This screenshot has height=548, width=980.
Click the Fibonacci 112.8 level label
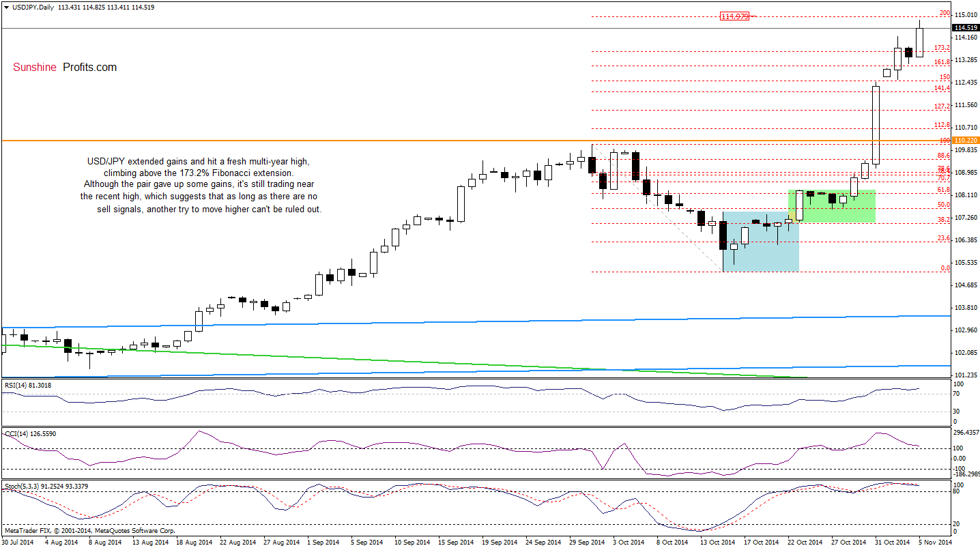[942, 125]
